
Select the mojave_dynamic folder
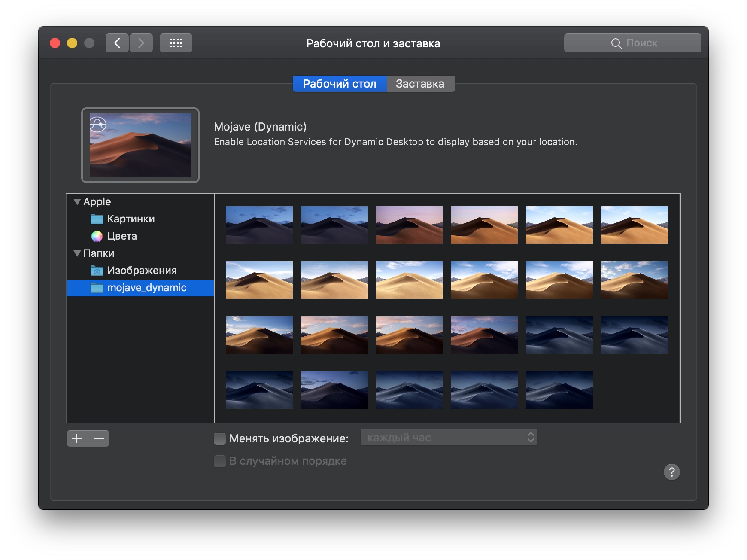click(x=146, y=288)
